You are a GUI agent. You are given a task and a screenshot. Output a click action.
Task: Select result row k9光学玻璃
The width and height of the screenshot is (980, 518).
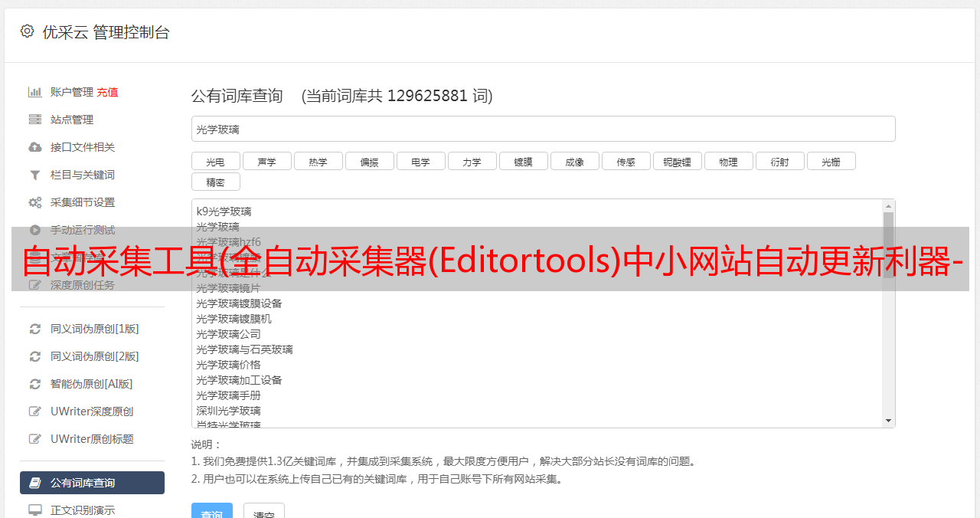(224, 211)
